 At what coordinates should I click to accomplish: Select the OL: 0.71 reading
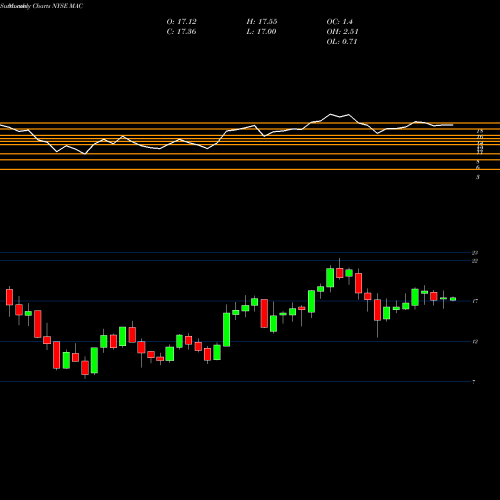tap(342, 42)
